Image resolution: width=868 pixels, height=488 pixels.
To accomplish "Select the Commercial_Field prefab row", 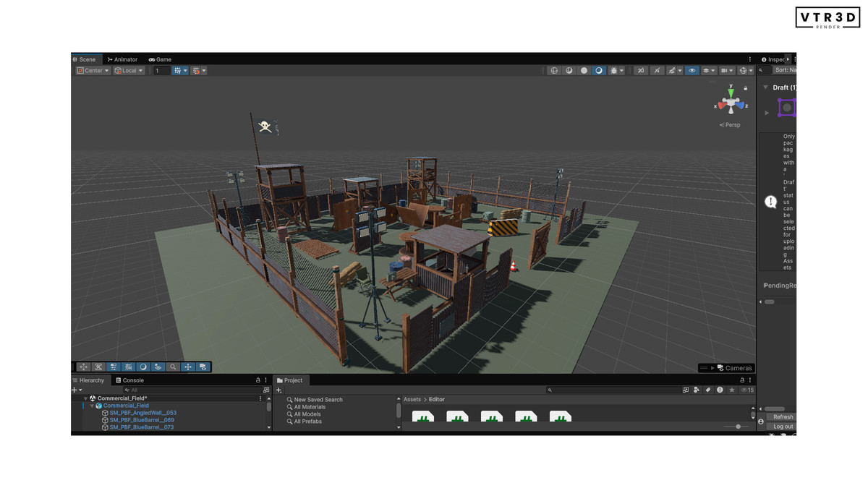I will 126,406.
